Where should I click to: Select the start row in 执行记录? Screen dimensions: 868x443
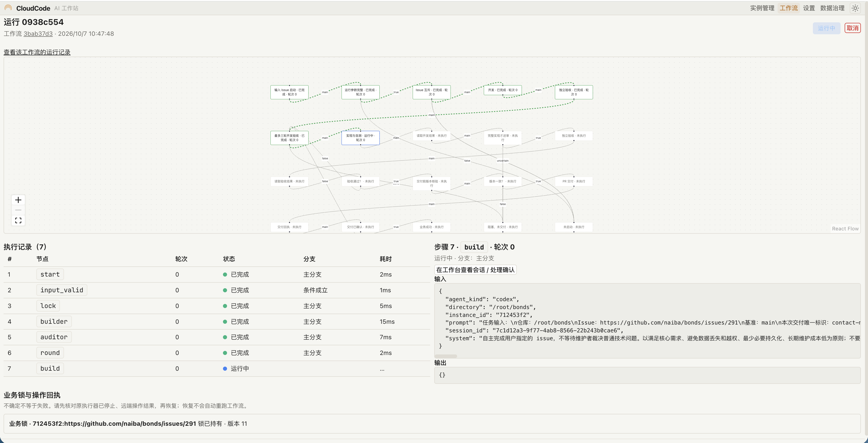click(217, 274)
